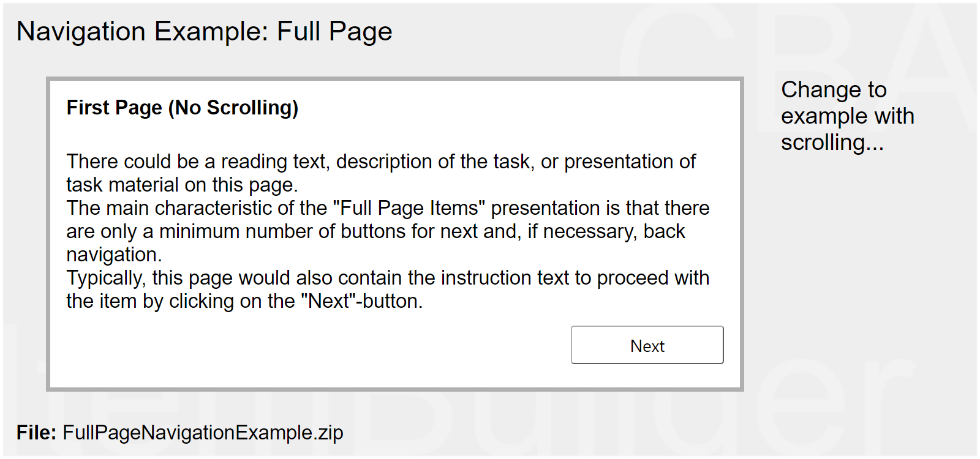This screenshot has height=459, width=980.
Task: Click the words 'Navigation Example' in the top title
Action: point(142,31)
